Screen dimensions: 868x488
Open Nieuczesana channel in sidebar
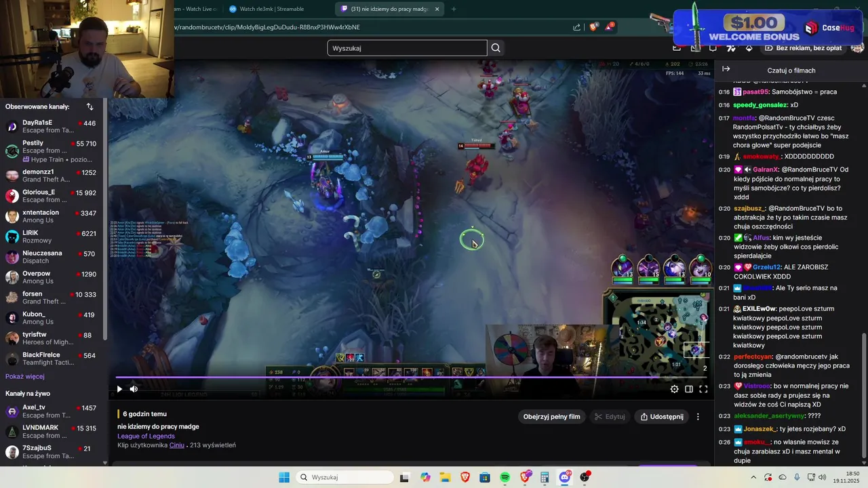click(x=52, y=257)
